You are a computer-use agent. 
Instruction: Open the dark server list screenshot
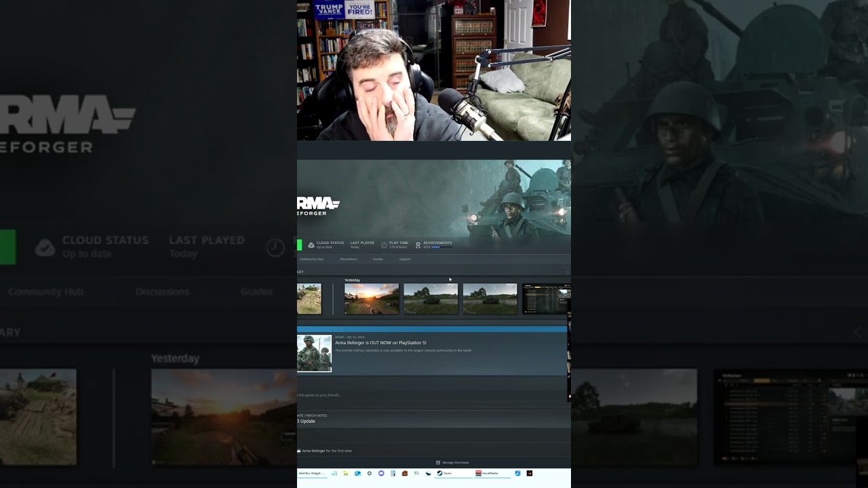pyautogui.click(x=547, y=299)
